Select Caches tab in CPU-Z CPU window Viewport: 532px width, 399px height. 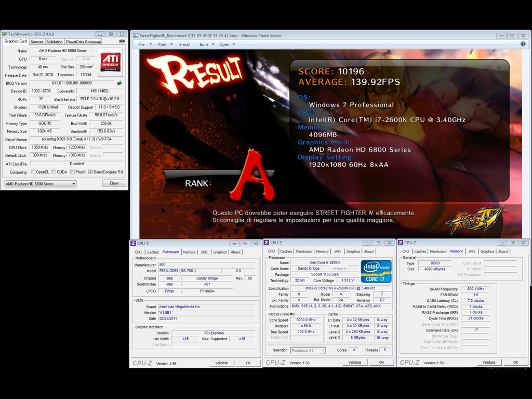pos(286,252)
